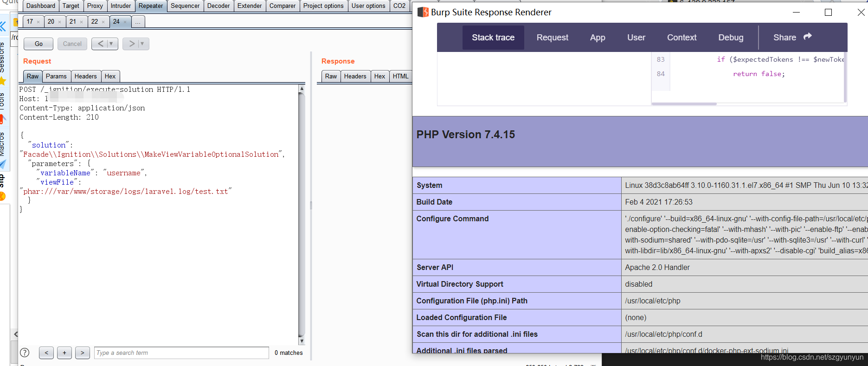Image resolution: width=868 pixels, height=366 pixels.
Task: Select repeater tab 17
Action: point(30,21)
